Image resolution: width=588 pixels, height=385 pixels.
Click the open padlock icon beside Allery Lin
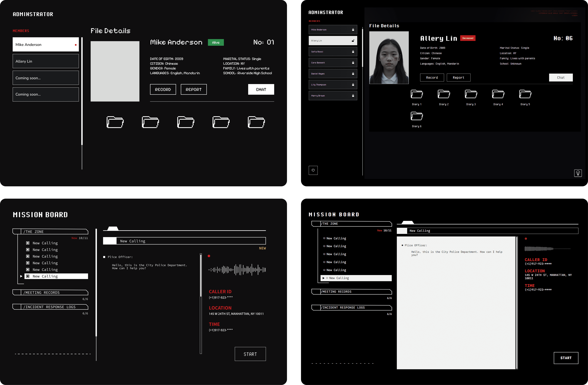353,41
